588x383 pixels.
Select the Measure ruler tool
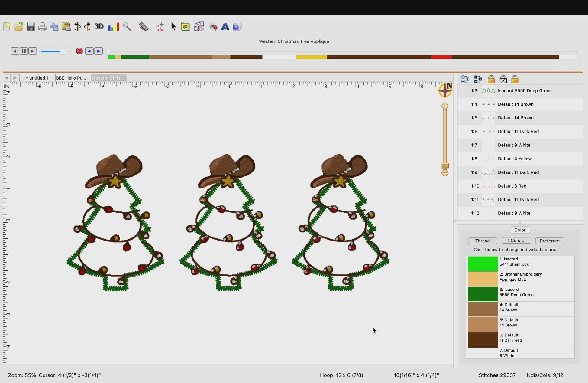pyautogui.click(x=144, y=27)
